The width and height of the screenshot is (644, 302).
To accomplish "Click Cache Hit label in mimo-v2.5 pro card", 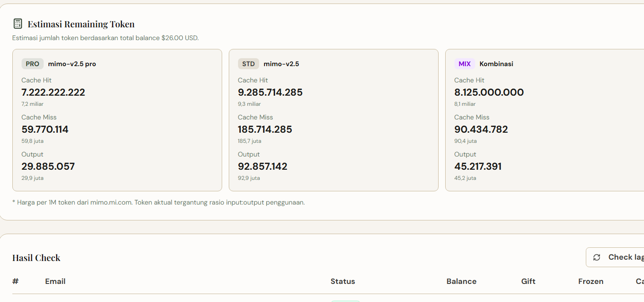I will click(37, 80).
